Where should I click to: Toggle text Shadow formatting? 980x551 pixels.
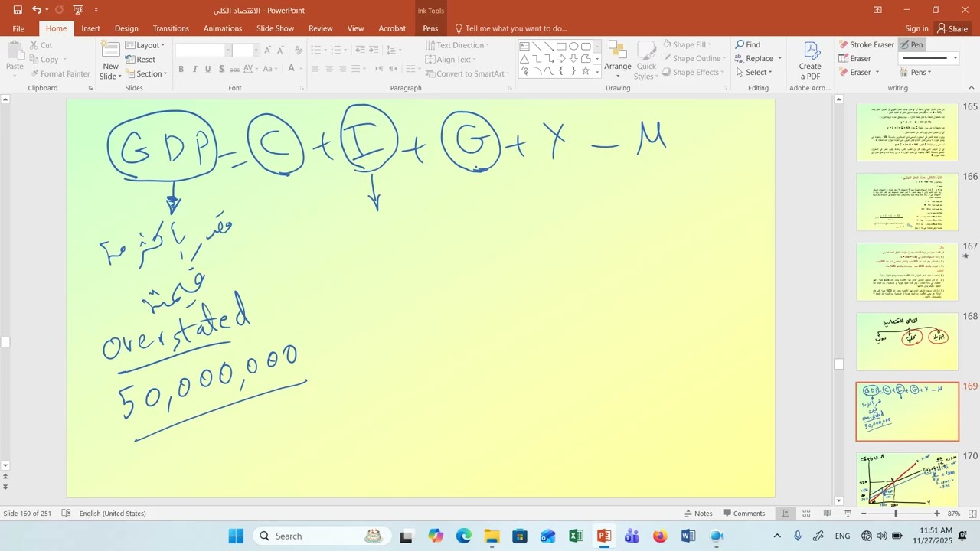[x=221, y=69]
